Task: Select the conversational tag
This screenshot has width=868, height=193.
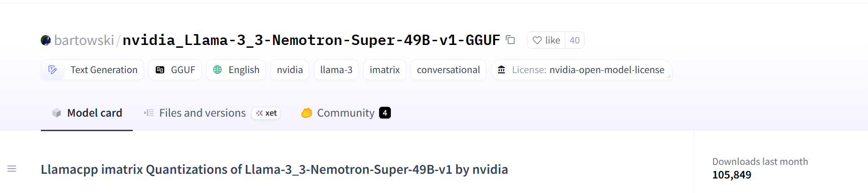Action: coord(449,70)
